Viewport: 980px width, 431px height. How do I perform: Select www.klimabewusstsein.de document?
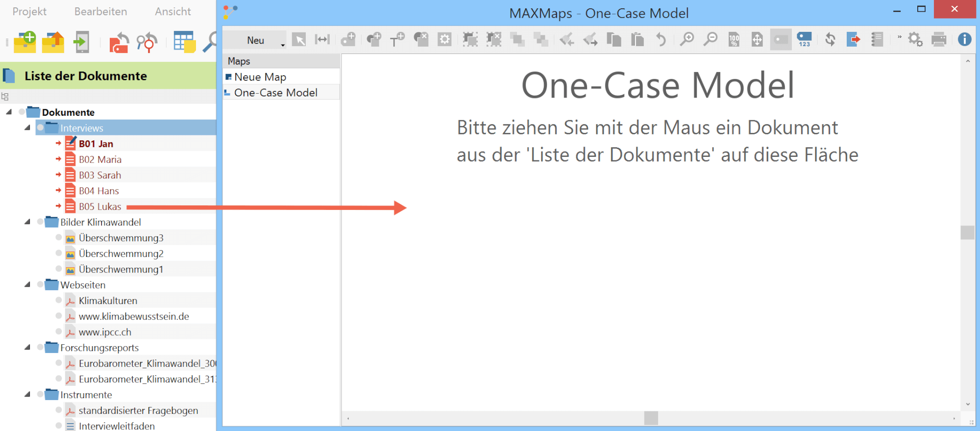[x=134, y=316]
